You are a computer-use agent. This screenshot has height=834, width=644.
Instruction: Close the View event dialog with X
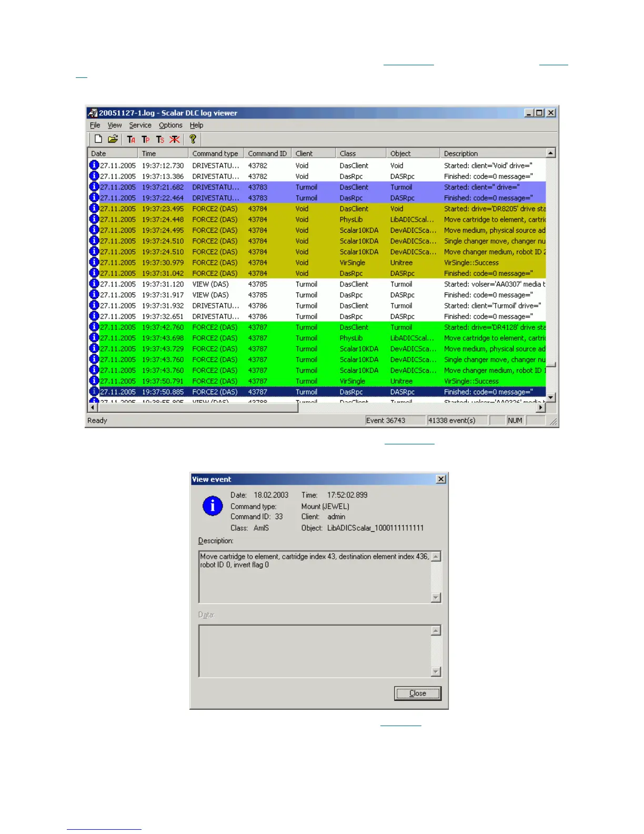441,479
